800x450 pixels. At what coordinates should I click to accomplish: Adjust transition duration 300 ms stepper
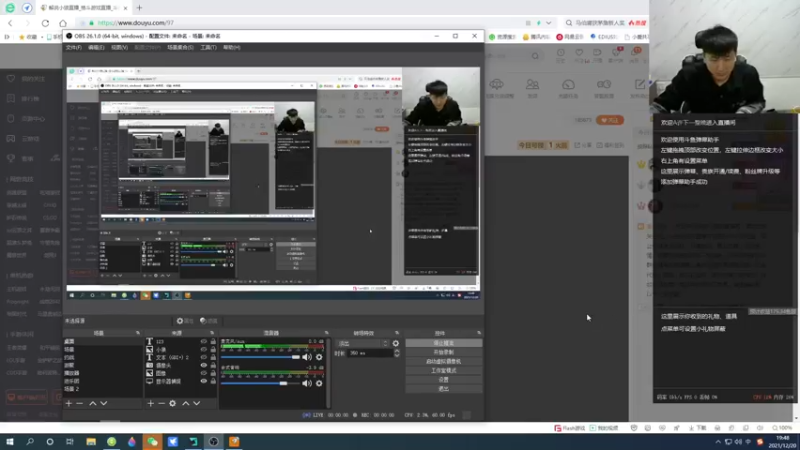(396, 353)
